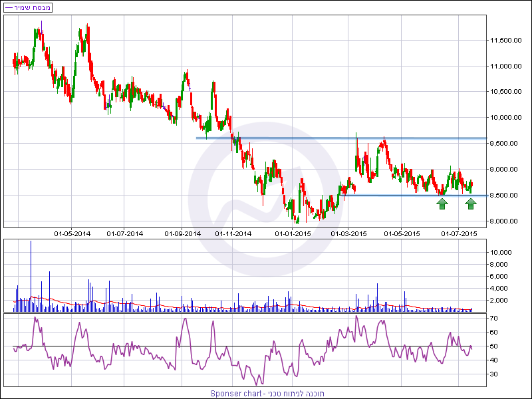Click the 10,000 volume axis label
Screen dimensions: 532x399
click(500, 253)
